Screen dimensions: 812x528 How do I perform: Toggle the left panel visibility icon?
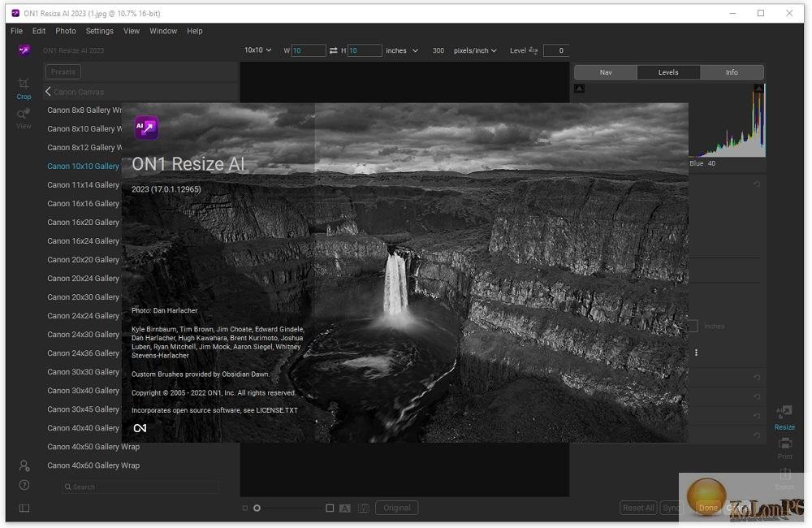24,508
